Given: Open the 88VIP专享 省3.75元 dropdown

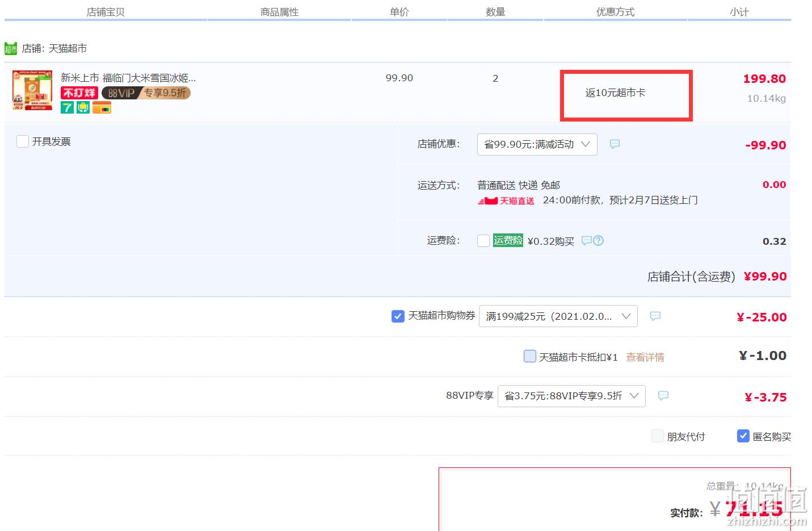Looking at the screenshot, I should tap(572, 396).
